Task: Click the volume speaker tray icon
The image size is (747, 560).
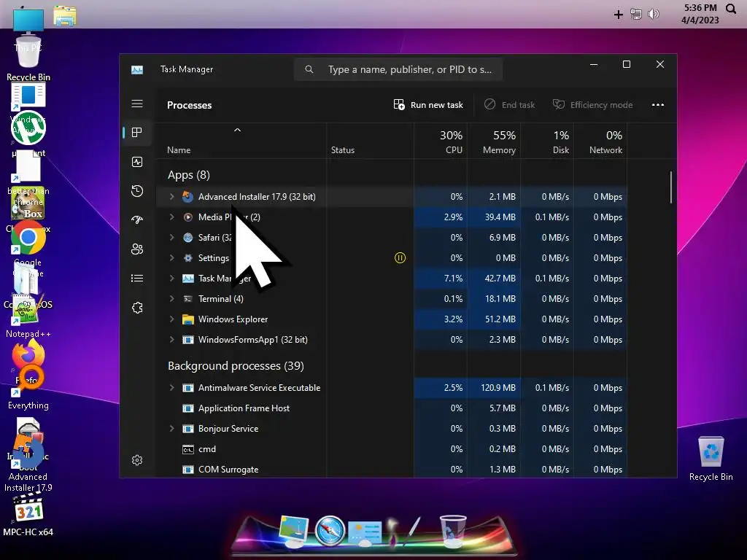Action: 654,14
